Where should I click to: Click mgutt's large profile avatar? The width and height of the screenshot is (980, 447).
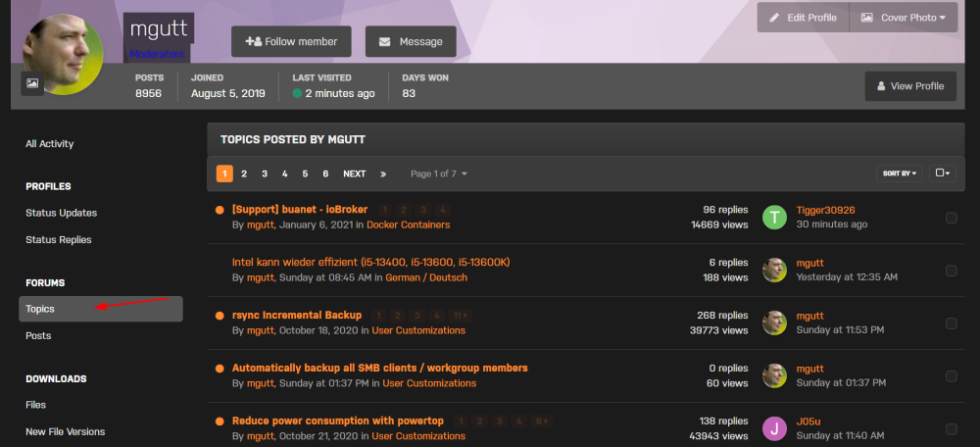(x=63, y=54)
